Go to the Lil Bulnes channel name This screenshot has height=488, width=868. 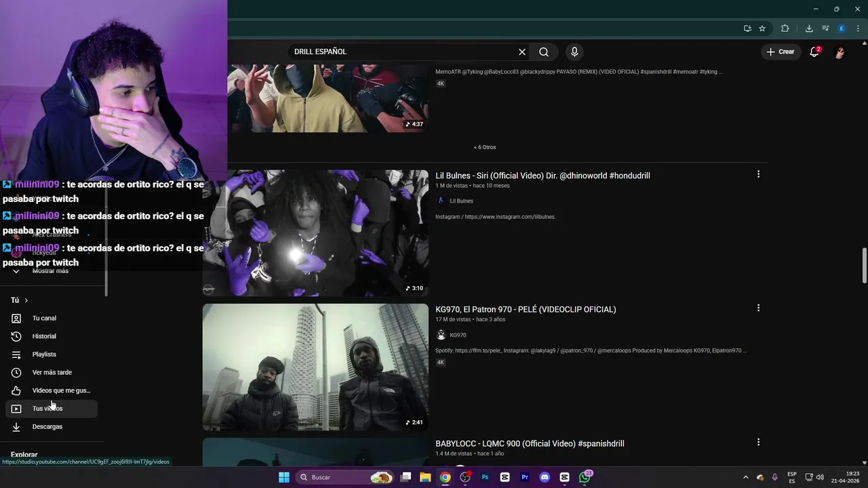461,201
